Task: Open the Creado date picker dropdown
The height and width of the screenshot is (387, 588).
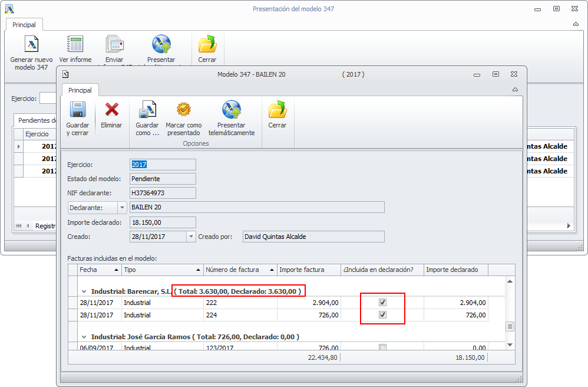Action: [191, 237]
